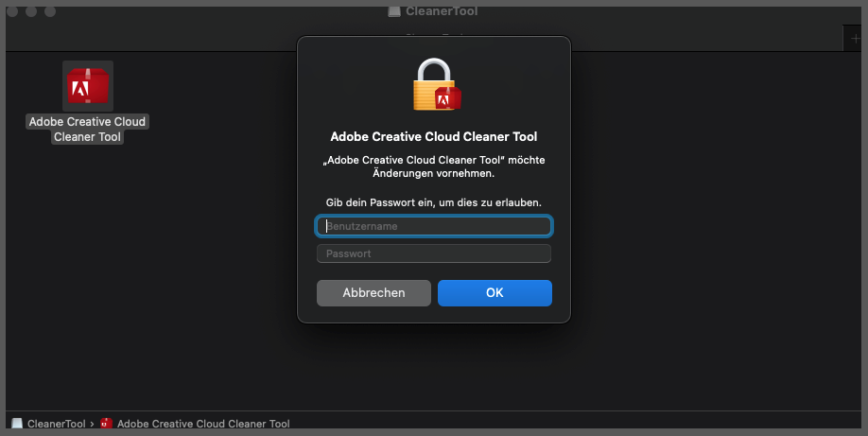868x436 pixels.
Task: Click into the Passwort field
Action: pos(434,253)
